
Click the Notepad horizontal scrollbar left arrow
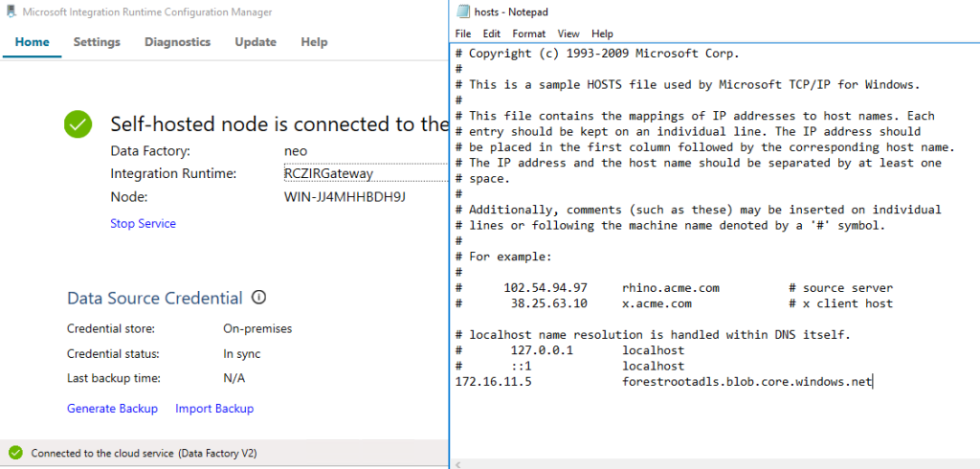[x=458, y=464]
